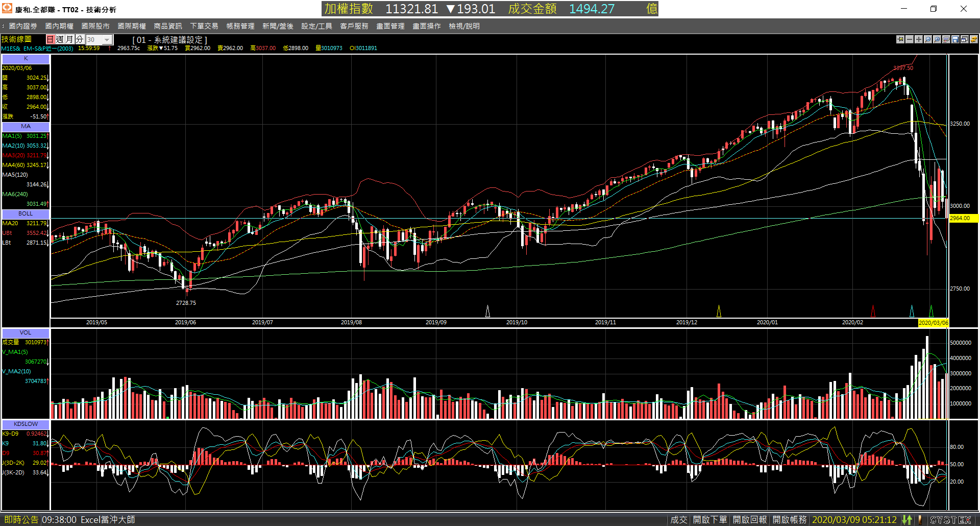Click the K9 value in KDSLOW panel
This screenshot has height=526, width=980.
39,444
